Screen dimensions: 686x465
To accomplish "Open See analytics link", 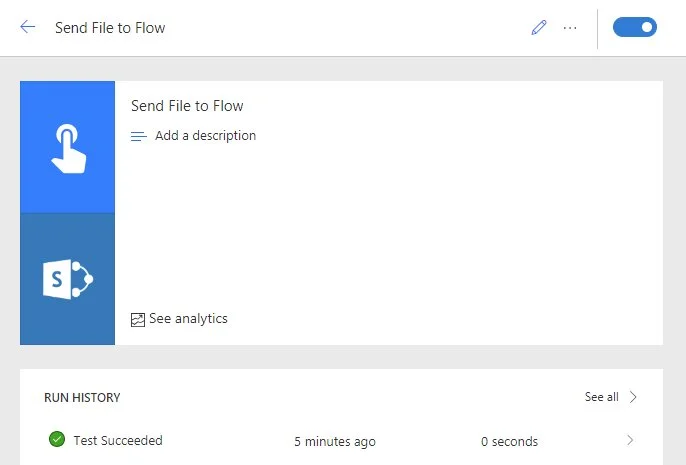I will point(188,319).
